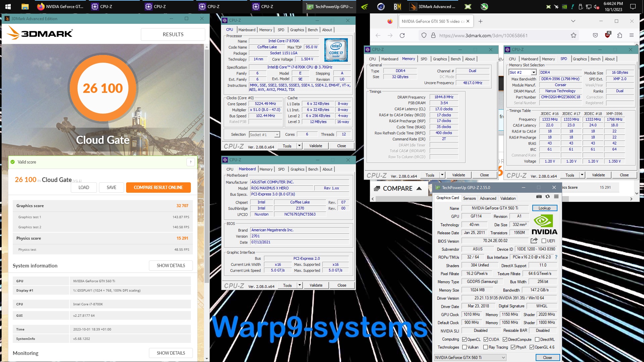Viewport: 644px width, 362px height.
Task: Open GPU-Z hamburger menu icon
Action: click(556, 197)
